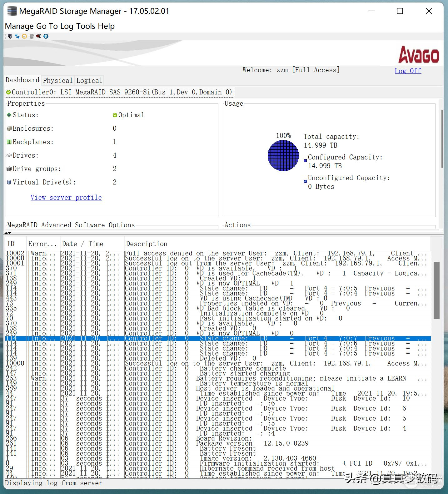Screen dimensions: 448x494
Task: Click the Log Off link
Action: [408, 71]
